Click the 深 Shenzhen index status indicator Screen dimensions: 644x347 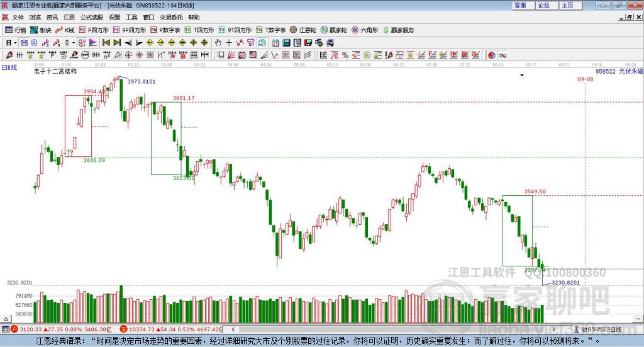point(124,329)
